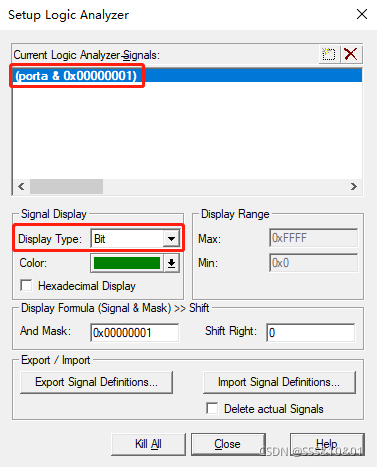The height and width of the screenshot is (467, 377).
Task: Click the signal list left scroll arrow
Action: click(21, 186)
